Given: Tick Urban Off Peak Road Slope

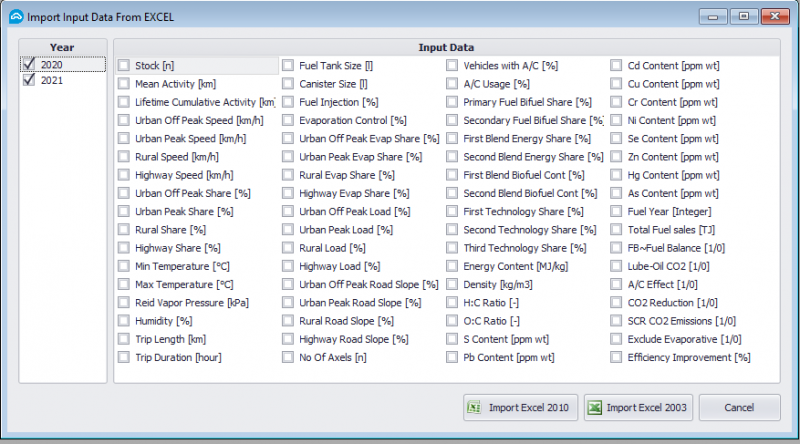Looking at the screenshot, I should click(x=288, y=284).
